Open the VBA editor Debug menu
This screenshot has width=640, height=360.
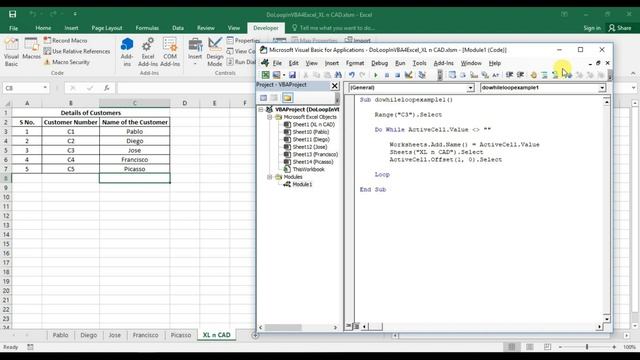point(379,63)
